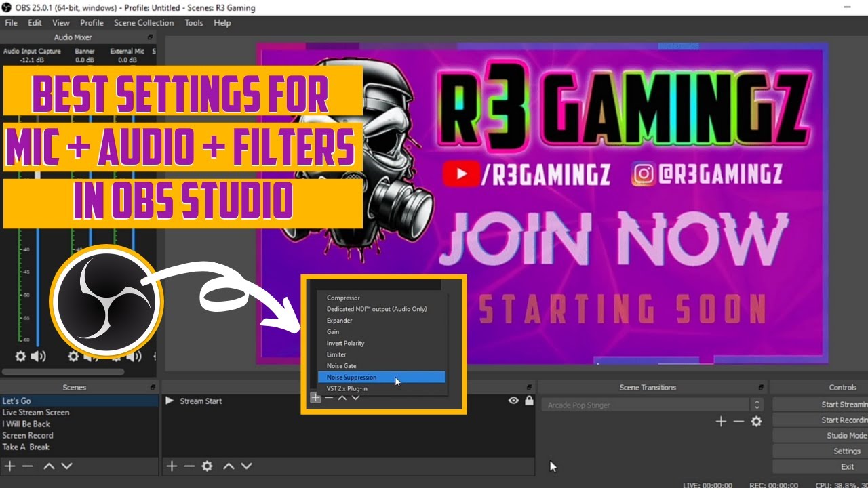Add a new scene with plus

pos(9,466)
